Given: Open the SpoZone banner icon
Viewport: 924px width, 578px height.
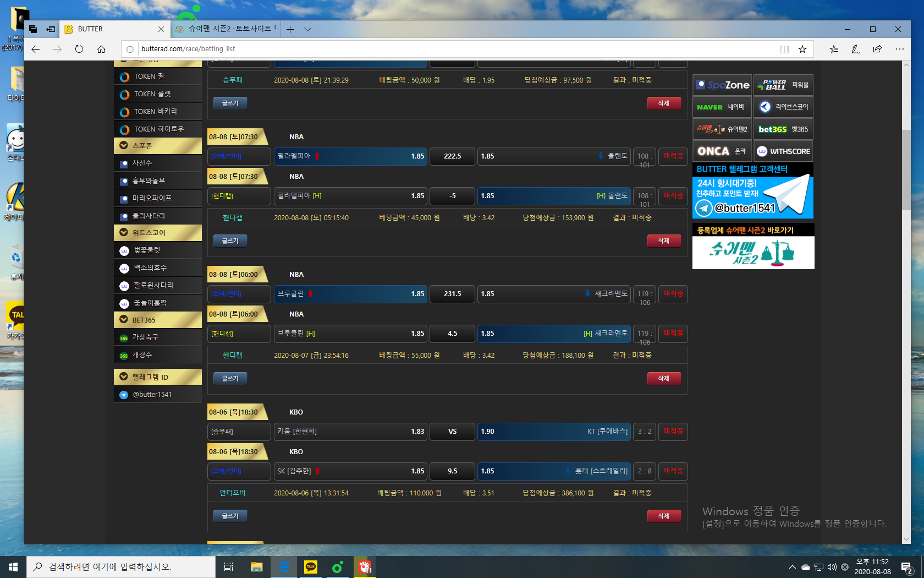Looking at the screenshot, I should 722,85.
